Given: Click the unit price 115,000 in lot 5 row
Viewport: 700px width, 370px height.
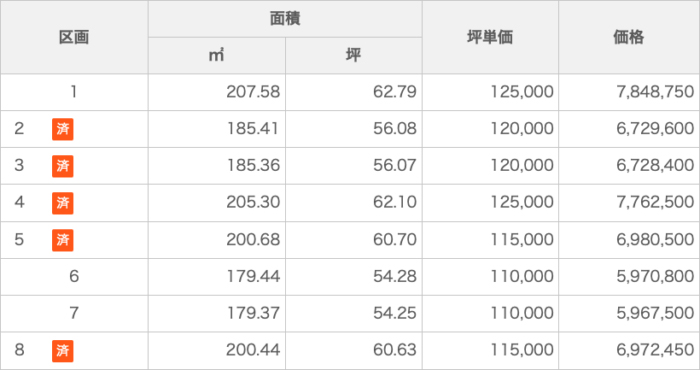Looking at the screenshot, I should (x=522, y=240).
